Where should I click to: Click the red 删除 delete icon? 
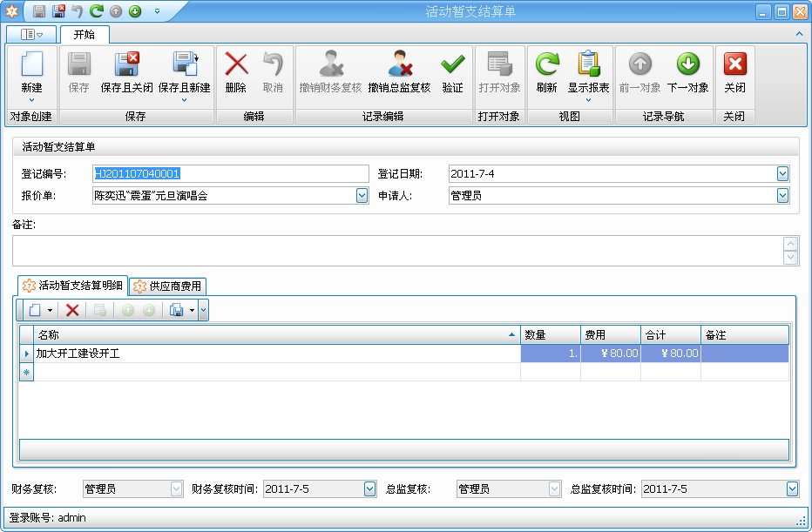pos(236,64)
